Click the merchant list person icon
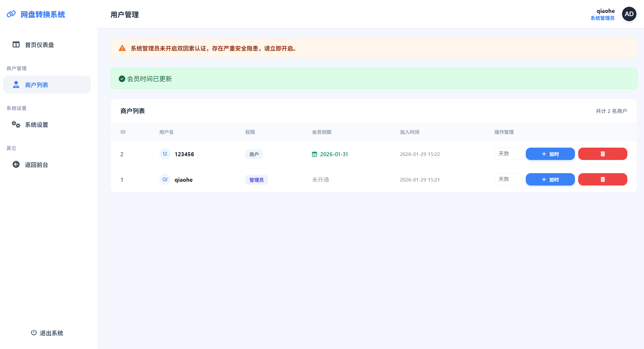The width and height of the screenshot is (644, 349). pyautogui.click(x=16, y=85)
